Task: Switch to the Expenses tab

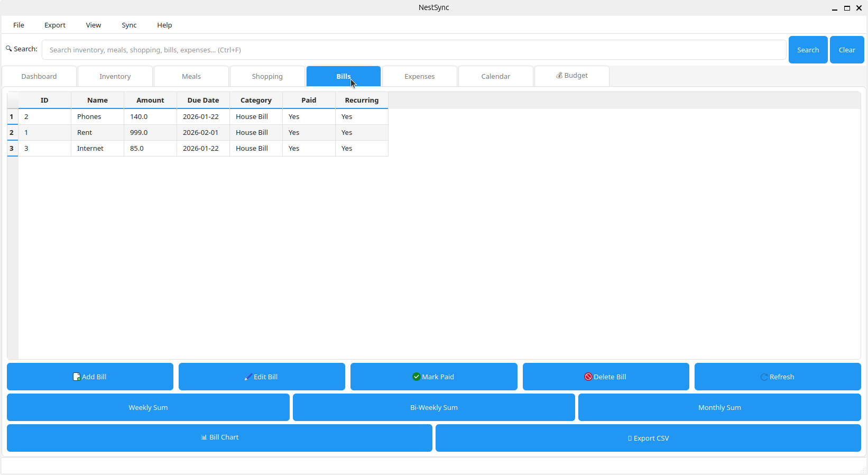Action: (x=420, y=76)
